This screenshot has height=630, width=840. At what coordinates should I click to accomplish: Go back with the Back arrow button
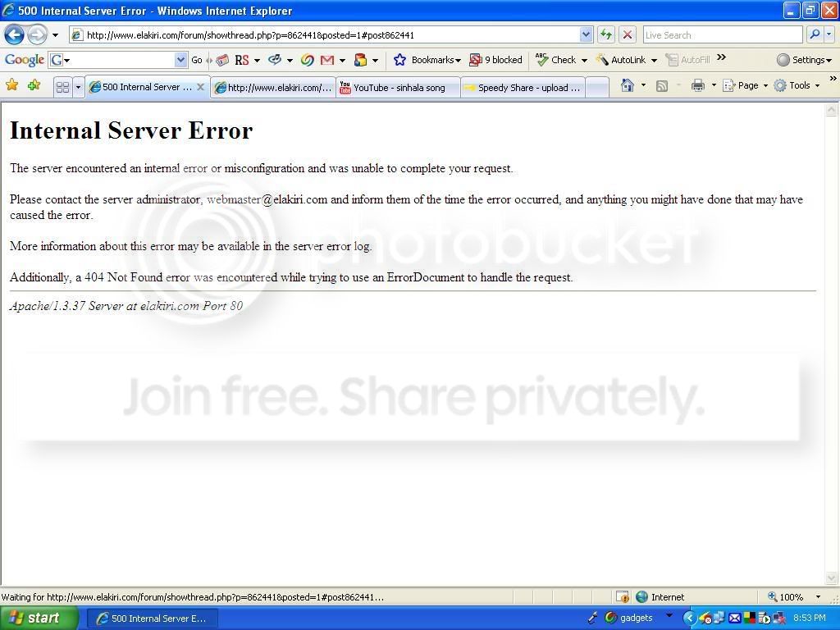[x=14, y=35]
